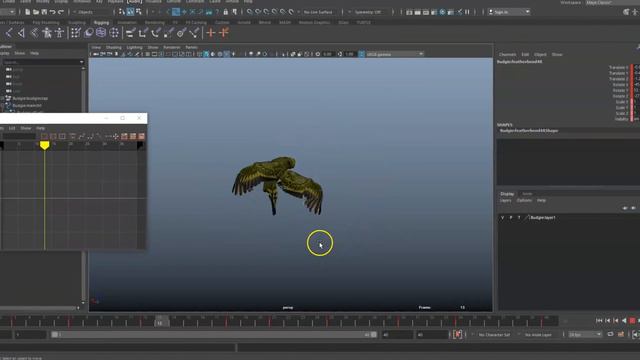Toggle Select by hierarchy mode

(122, 12)
